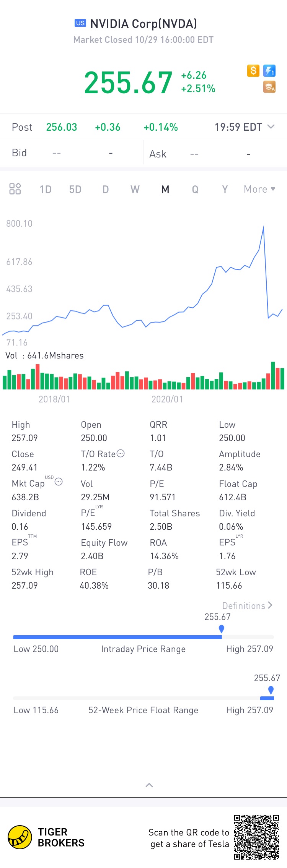Tap the blue lightning bolt icon

[269, 71]
